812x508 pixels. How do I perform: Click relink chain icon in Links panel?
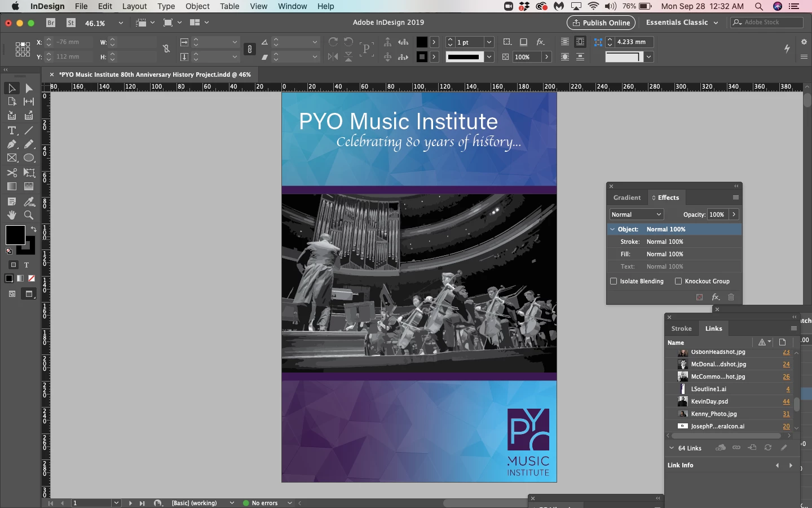click(736, 448)
